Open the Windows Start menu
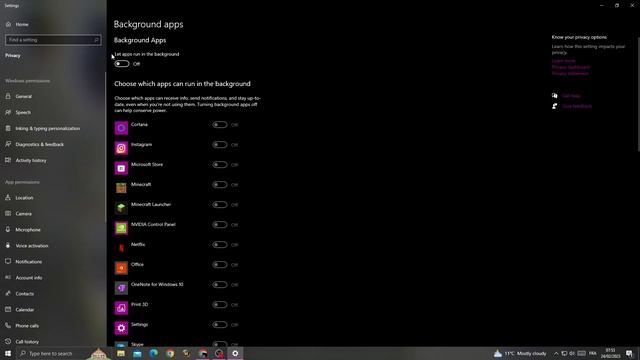This screenshot has width=640, height=360. [8, 353]
